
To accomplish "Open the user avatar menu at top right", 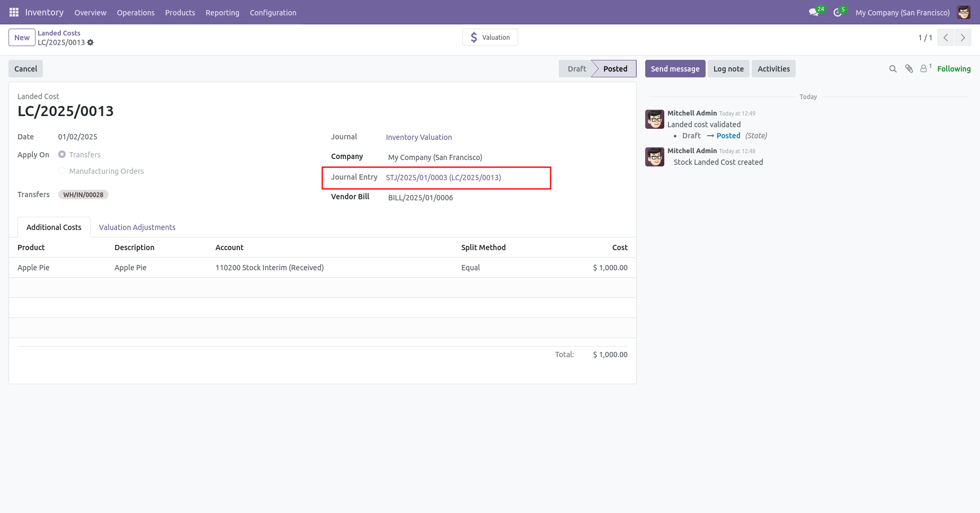I will tap(964, 12).
